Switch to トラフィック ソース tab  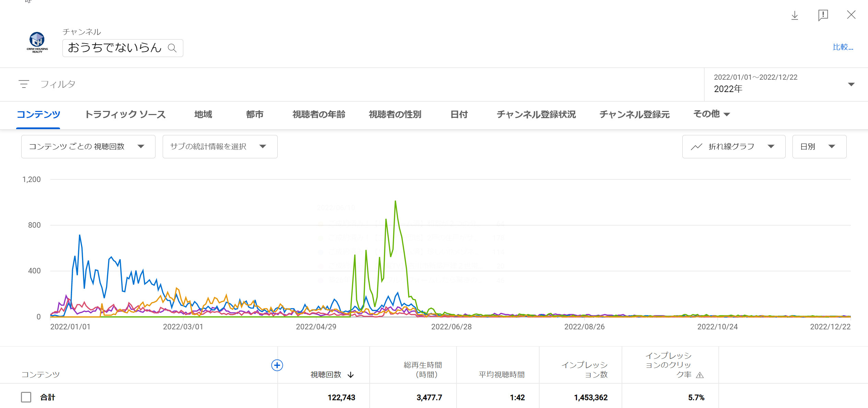click(x=125, y=114)
